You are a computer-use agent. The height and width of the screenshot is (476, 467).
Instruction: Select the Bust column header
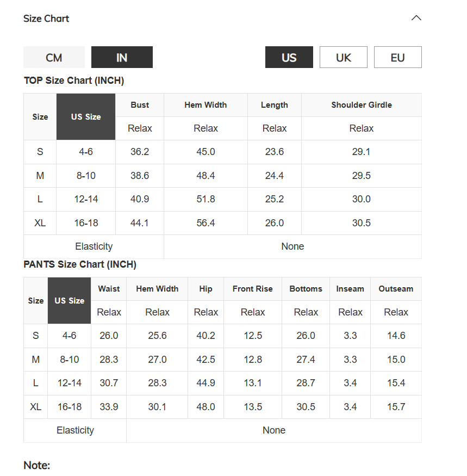point(140,105)
